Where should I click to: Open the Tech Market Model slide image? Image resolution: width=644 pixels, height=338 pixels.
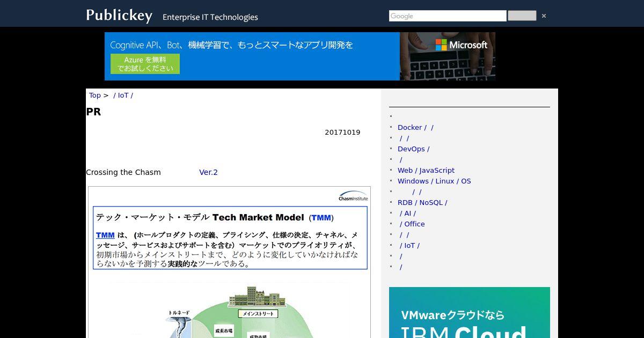click(x=229, y=262)
